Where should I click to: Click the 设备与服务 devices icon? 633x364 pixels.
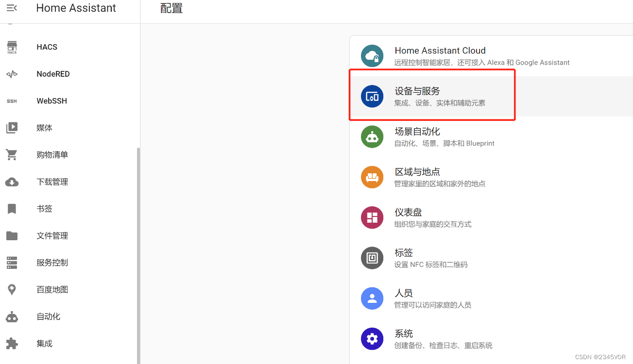(x=372, y=96)
